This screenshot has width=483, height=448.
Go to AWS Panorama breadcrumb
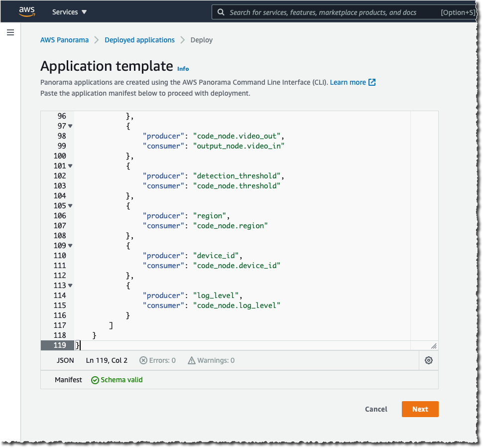tap(64, 40)
